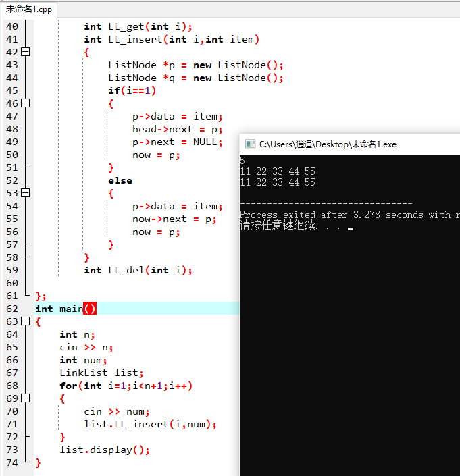Click 'now->next = p;' code line

(174, 219)
